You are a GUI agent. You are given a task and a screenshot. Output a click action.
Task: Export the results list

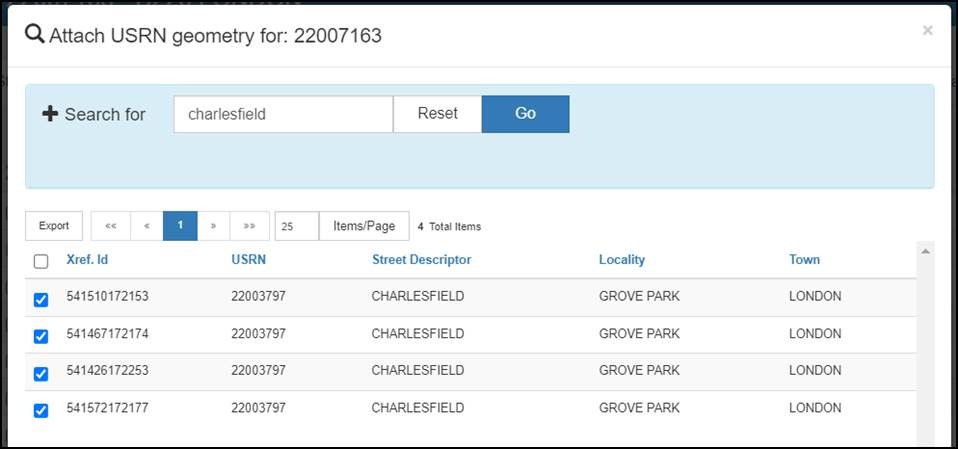[54, 226]
